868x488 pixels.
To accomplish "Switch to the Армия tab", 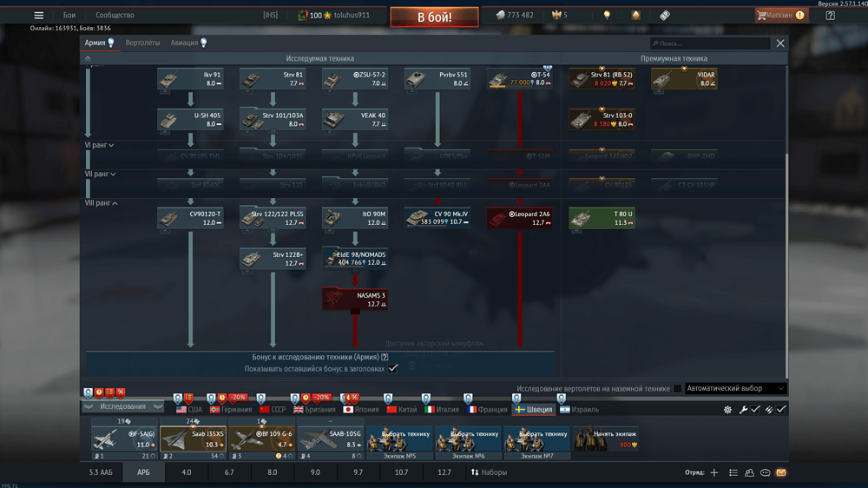I will (99, 43).
